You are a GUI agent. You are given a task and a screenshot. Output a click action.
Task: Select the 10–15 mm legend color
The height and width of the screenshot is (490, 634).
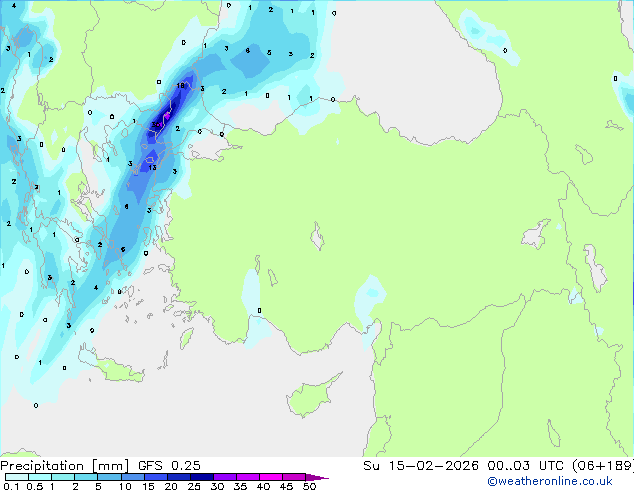click(x=132, y=477)
